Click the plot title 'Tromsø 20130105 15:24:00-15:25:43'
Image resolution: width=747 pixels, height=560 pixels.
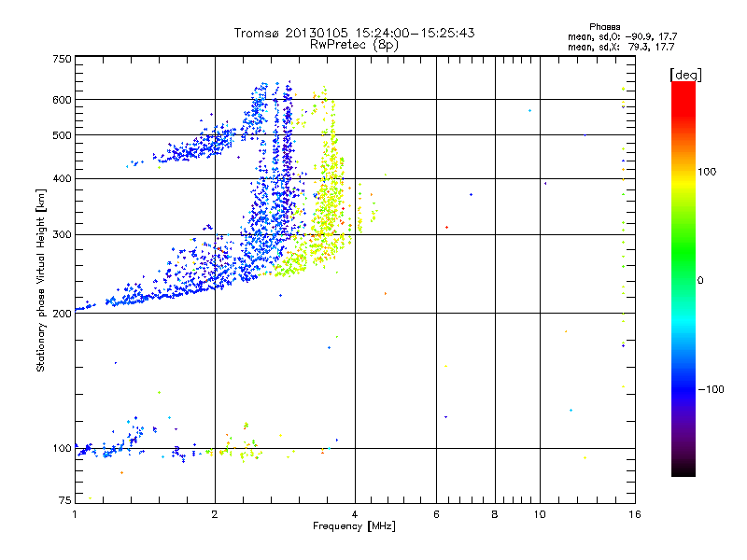click(354, 33)
